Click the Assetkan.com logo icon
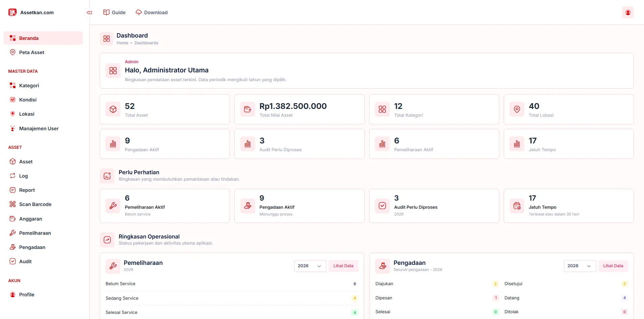Screen dimensions: 644x319 tap(13, 13)
